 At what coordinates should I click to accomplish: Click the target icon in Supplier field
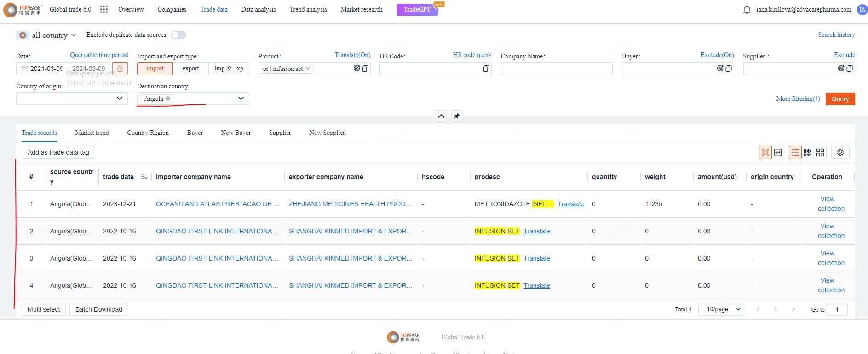[x=841, y=69]
